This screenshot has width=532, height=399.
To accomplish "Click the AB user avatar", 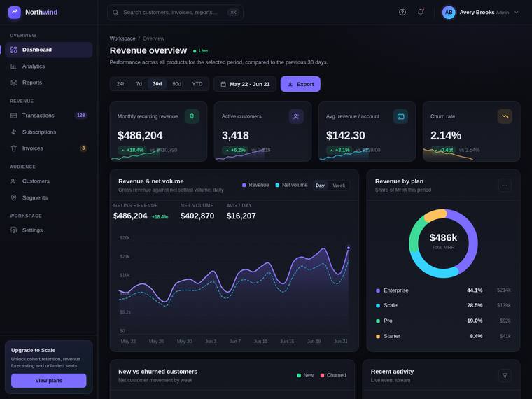I will click(449, 12).
